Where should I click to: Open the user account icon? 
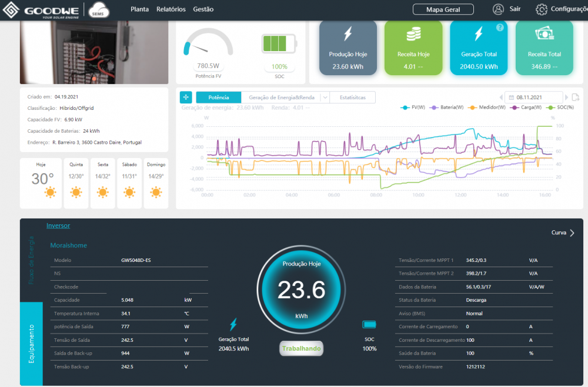click(x=498, y=9)
